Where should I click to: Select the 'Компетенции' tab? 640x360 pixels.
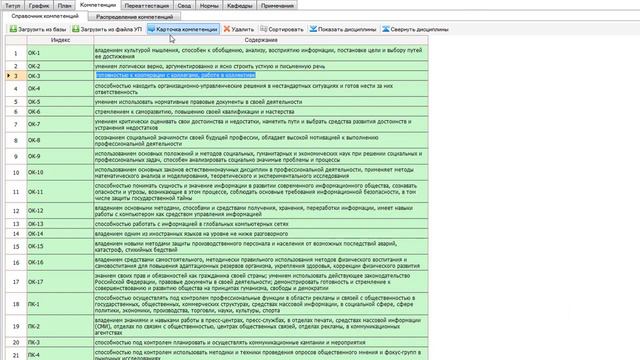pos(98,5)
